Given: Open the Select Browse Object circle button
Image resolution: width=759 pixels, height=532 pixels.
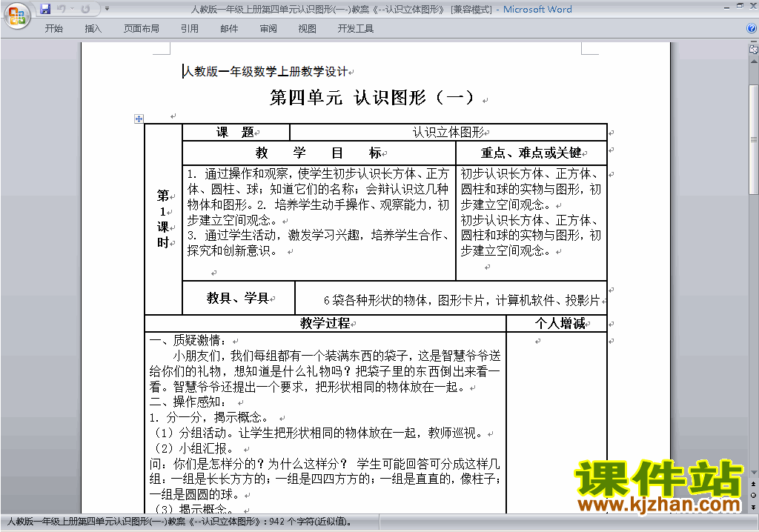Looking at the screenshot, I should click(753, 495).
